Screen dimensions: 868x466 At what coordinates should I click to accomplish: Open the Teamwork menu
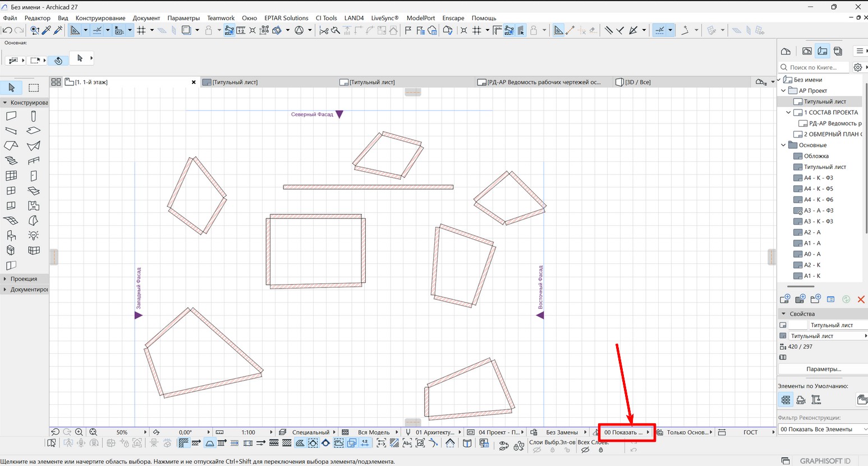(221, 18)
